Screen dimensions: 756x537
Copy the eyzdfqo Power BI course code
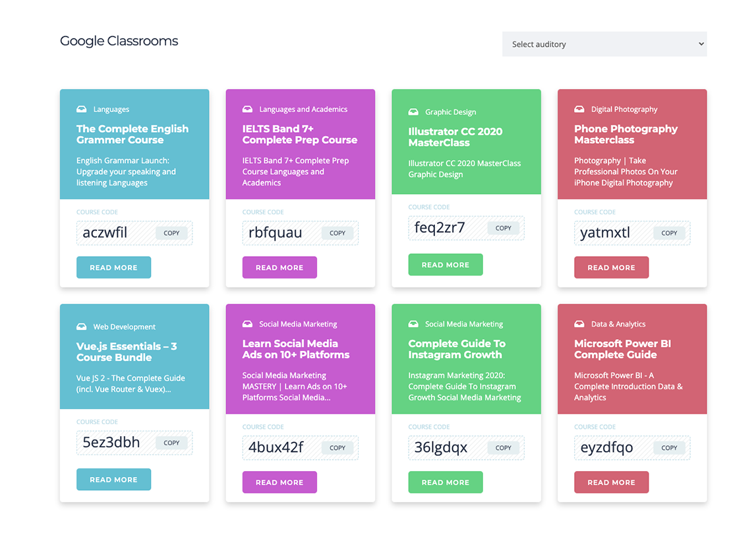pos(669,448)
